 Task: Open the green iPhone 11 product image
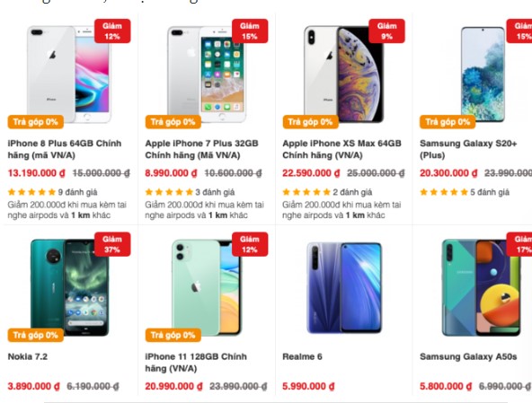click(207, 287)
